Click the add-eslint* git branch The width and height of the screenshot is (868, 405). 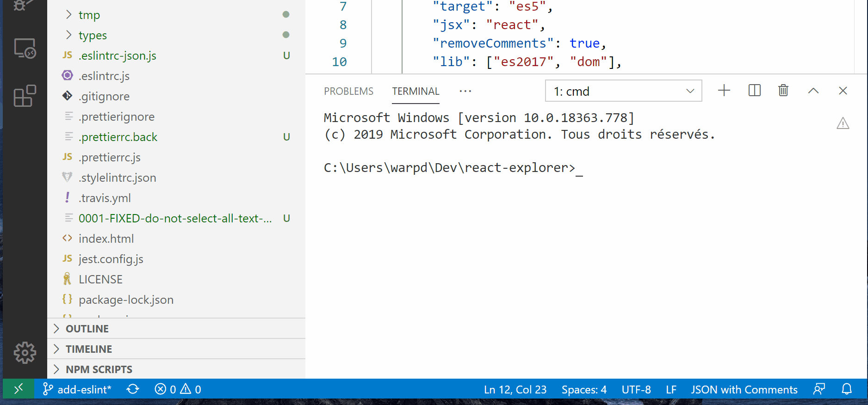coord(78,389)
